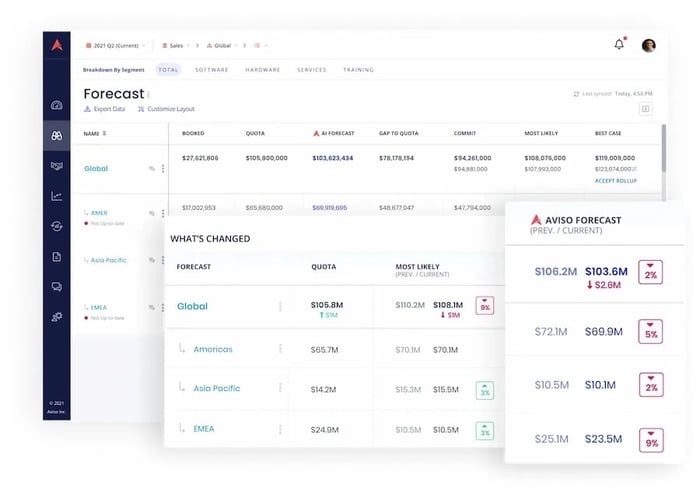Image resolution: width=700 pixels, height=493 pixels.
Task: Click the refresh icon beside Last synced
Action: coord(576,94)
